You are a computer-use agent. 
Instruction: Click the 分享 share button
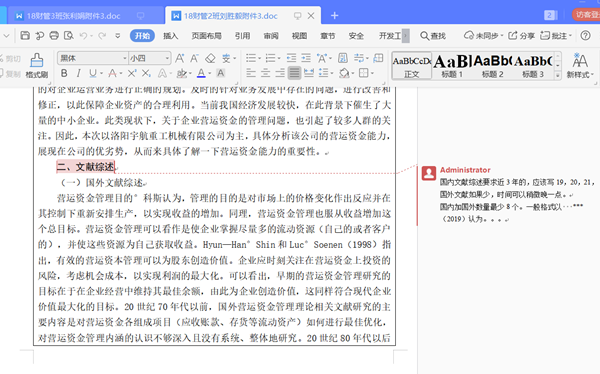(x=521, y=36)
